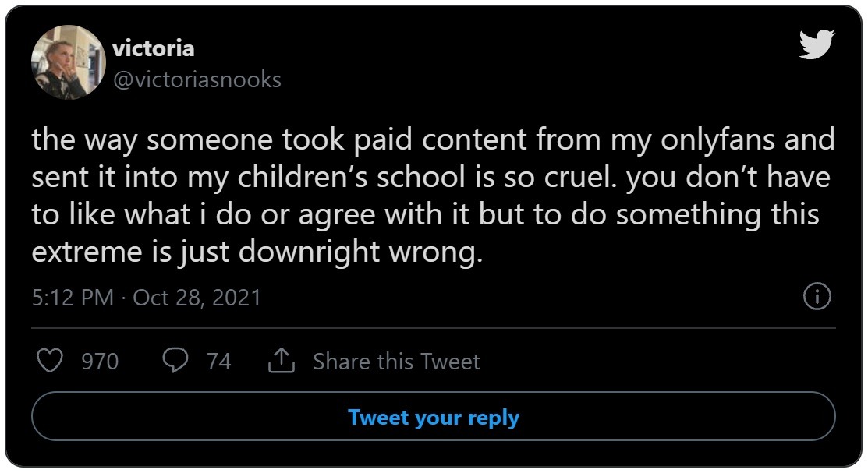Click the "Tweet your reply" button

tap(434, 418)
